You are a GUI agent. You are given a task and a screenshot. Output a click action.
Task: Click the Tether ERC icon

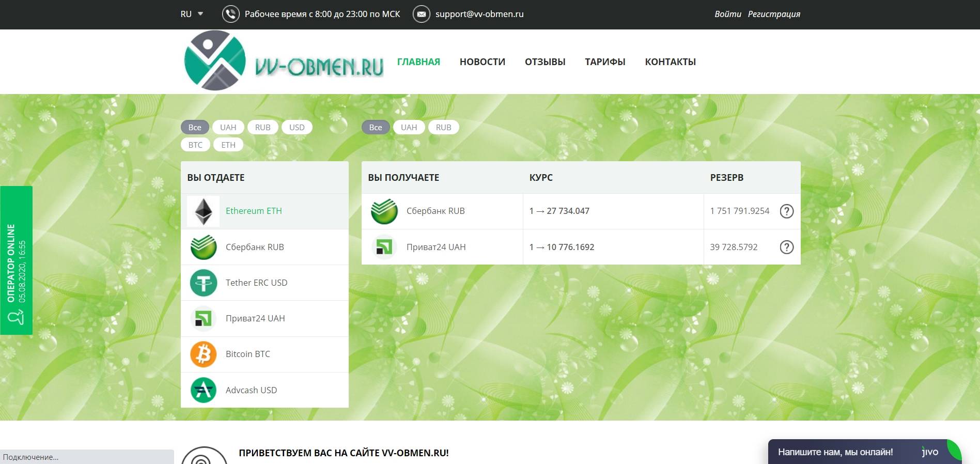[203, 283]
